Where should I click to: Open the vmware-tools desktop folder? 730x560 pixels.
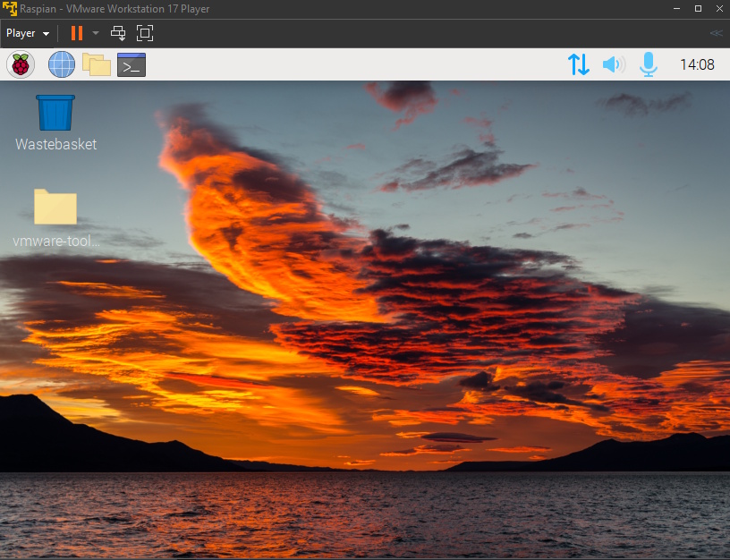pos(55,206)
